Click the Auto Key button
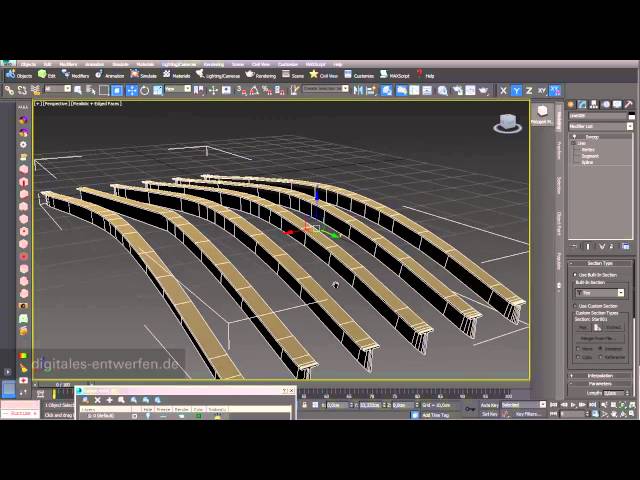Screen dimensions: 640x480 pyautogui.click(x=489, y=405)
